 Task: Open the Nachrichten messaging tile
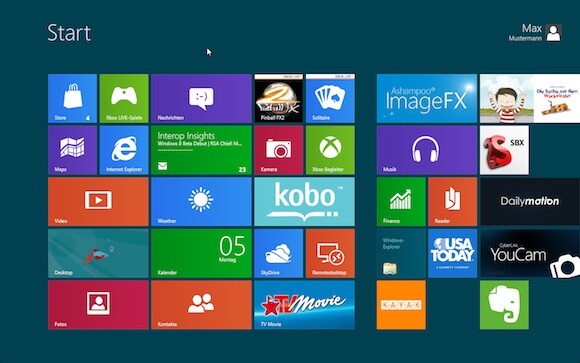(x=201, y=98)
